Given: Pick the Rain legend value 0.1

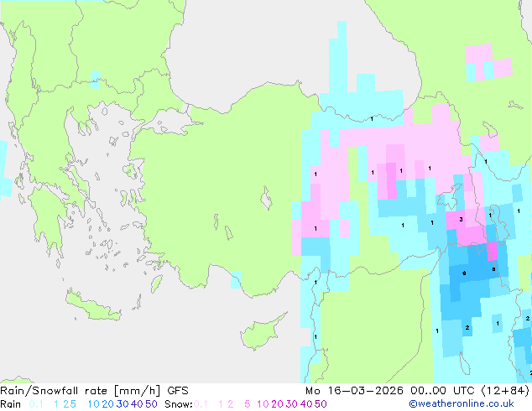Looking at the screenshot, I should point(36,404).
